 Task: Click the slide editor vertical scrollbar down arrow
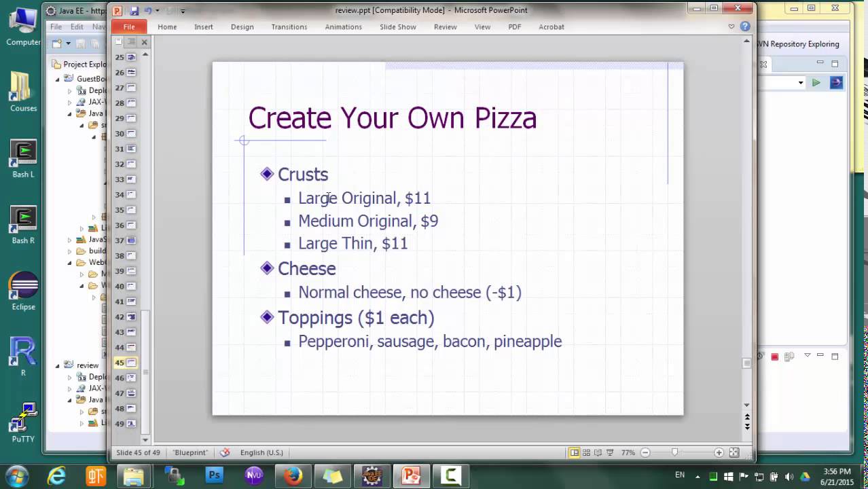747,405
